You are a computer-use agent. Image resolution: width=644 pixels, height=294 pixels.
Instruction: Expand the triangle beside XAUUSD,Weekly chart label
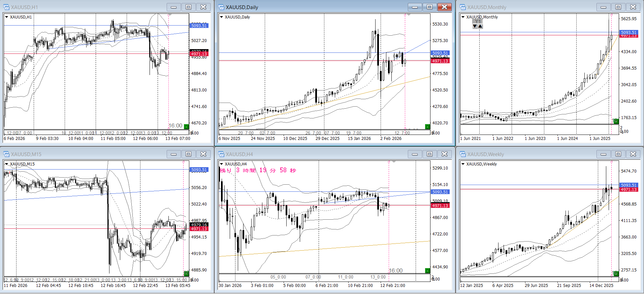click(x=463, y=164)
